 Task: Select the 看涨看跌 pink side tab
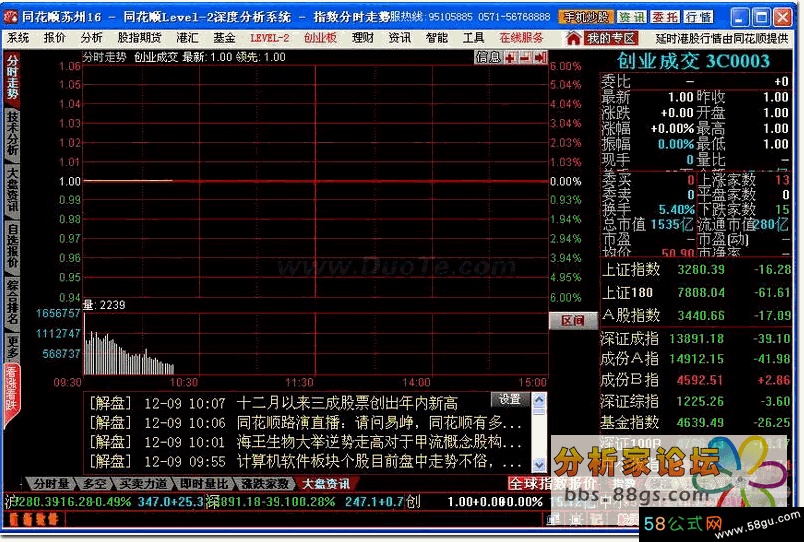[x=11, y=394]
